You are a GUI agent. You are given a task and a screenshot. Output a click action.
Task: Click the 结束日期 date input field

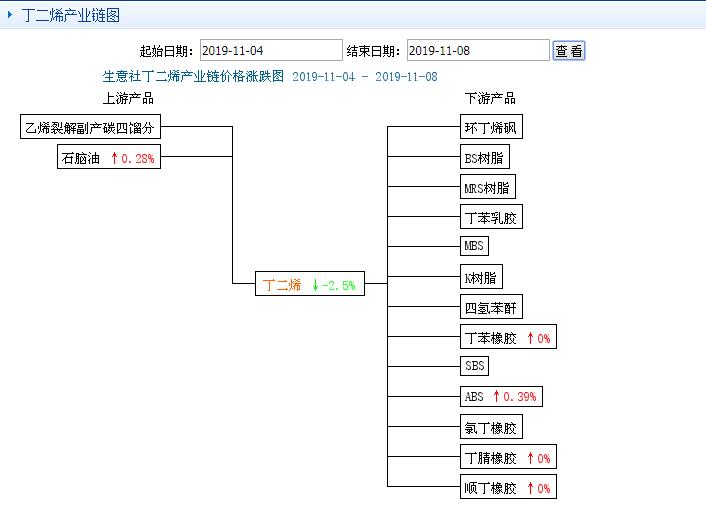(478, 50)
